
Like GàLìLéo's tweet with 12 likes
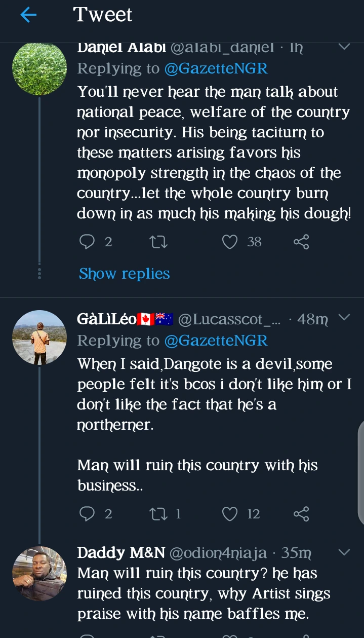click(x=230, y=514)
